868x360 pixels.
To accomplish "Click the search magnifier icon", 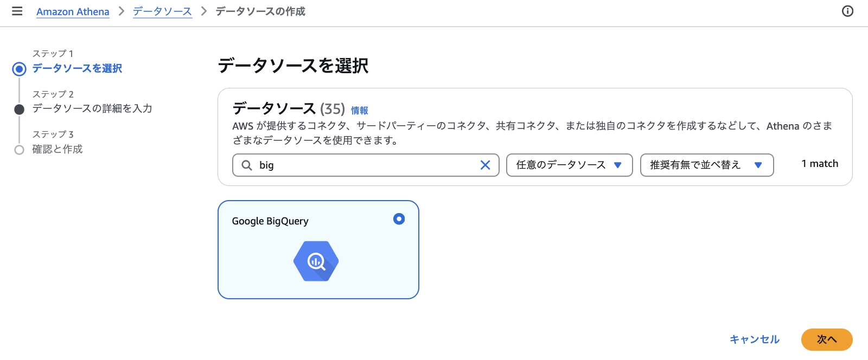I will (x=247, y=165).
